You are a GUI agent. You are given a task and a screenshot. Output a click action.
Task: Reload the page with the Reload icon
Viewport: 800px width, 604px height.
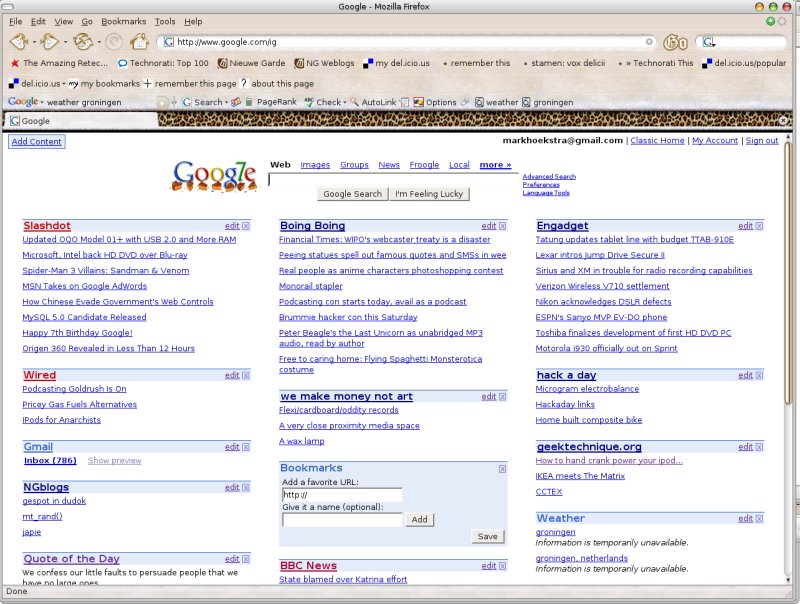point(83,41)
